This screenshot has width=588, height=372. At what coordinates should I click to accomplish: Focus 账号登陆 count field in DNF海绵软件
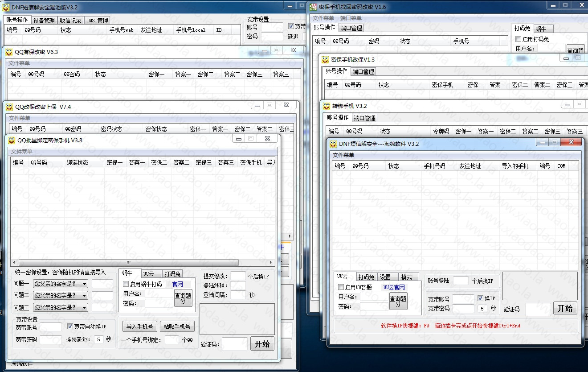461,281
